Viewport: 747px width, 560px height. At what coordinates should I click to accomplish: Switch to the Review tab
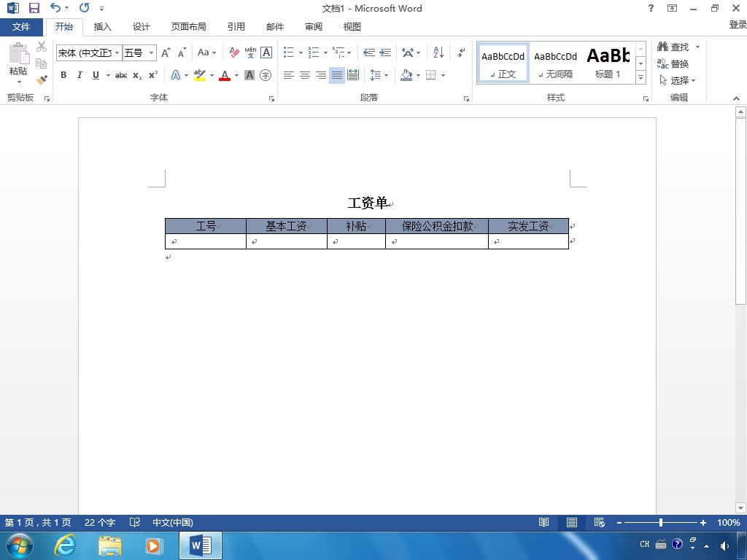tap(314, 27)
